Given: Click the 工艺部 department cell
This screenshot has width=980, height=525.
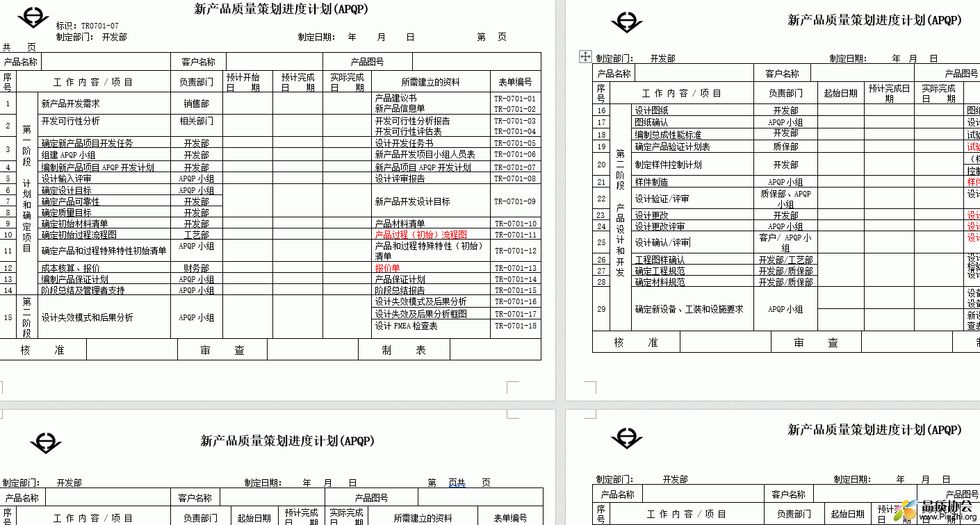Looking at the screenshot, I should [196, 235].
